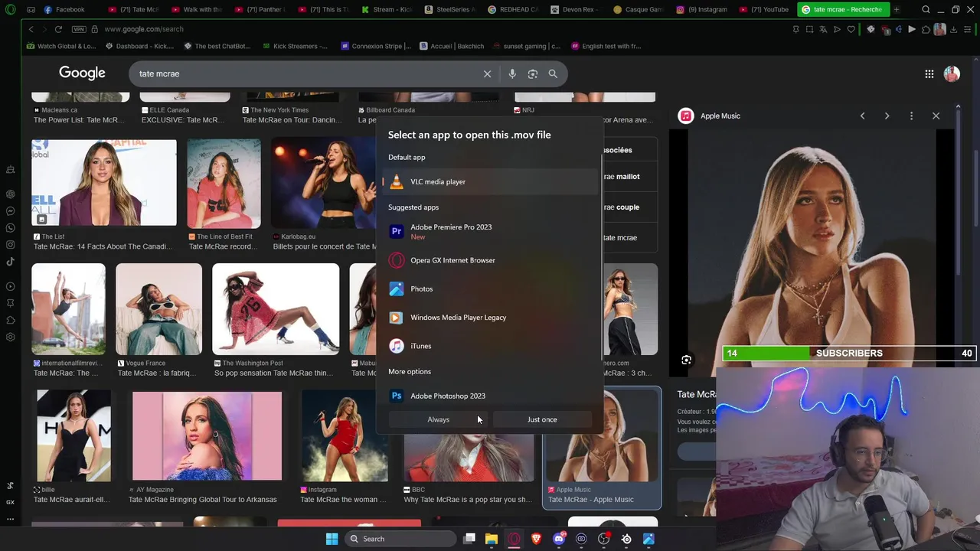This screenshot has height=551, width=980.
Task: Open the browser downloads icon
Action: click(x=953, y=29)
